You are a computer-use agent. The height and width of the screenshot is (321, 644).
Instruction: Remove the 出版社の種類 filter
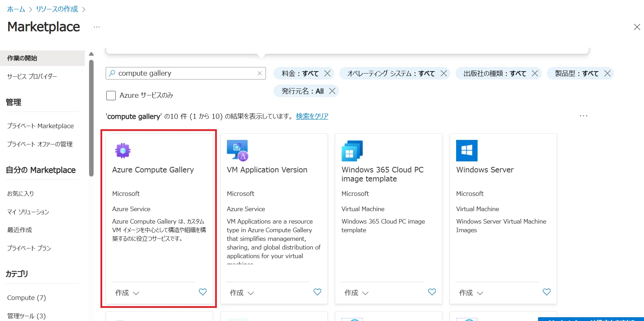pos(535,73)
